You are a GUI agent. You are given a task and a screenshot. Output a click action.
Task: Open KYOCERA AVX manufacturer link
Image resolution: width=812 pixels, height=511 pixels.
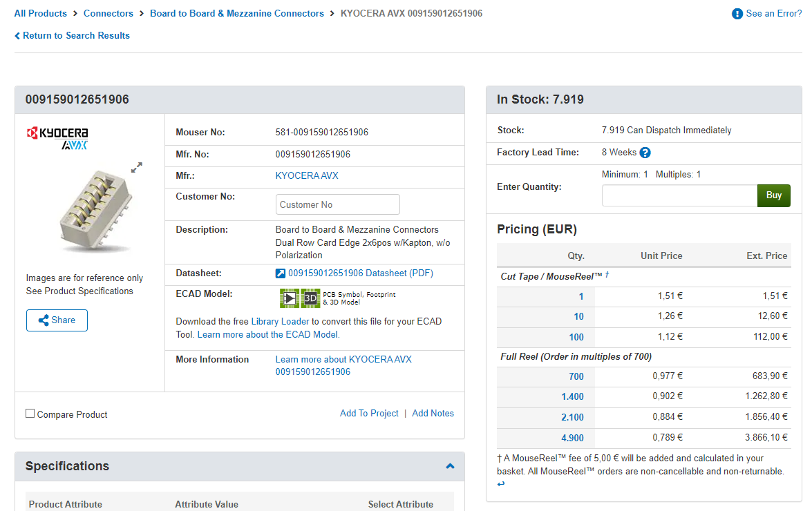coord(307,176)
